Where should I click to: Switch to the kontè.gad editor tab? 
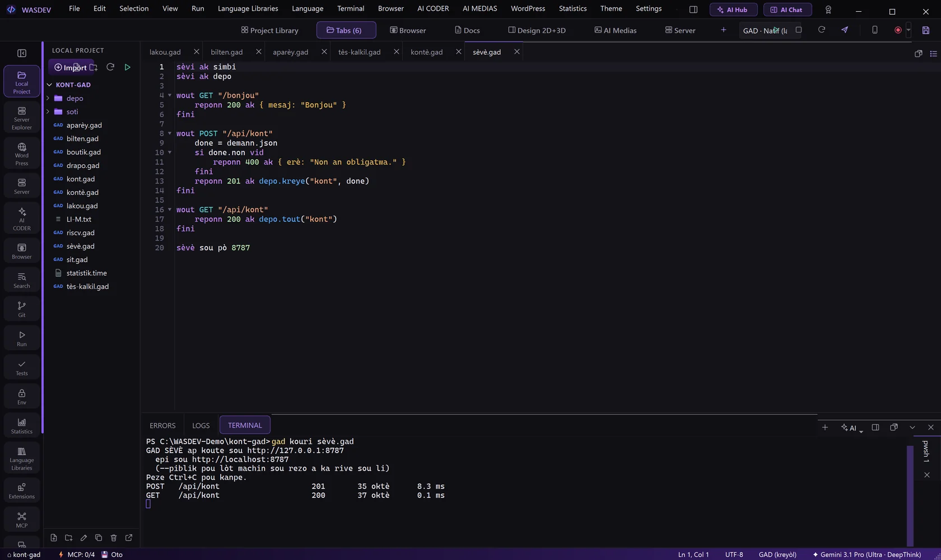(x=427, y=52)
